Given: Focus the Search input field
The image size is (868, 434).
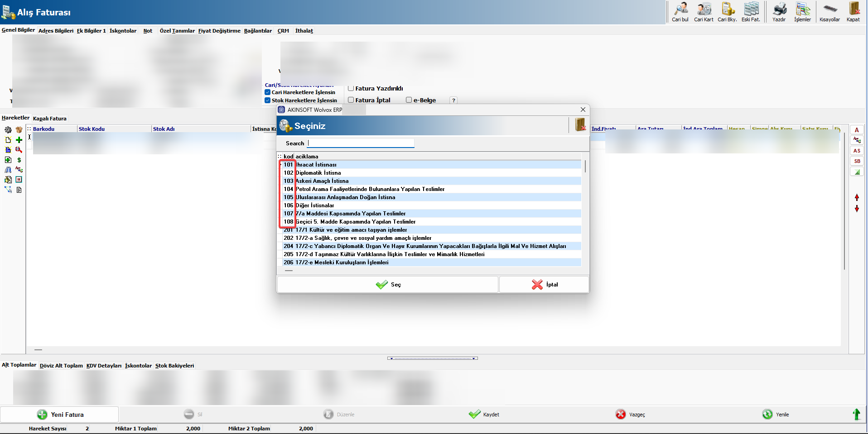Looking at the screenshot, I should coord(361,143).
